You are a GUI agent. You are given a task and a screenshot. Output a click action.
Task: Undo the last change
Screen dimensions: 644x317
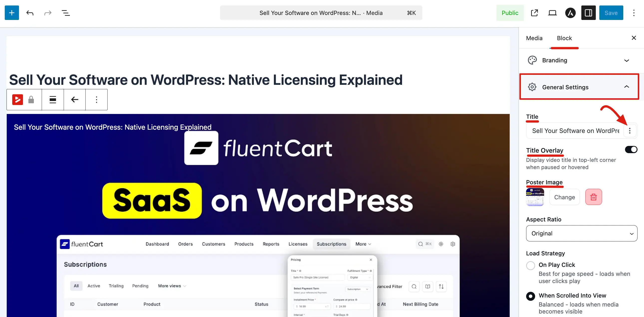(x=30, y=13)
